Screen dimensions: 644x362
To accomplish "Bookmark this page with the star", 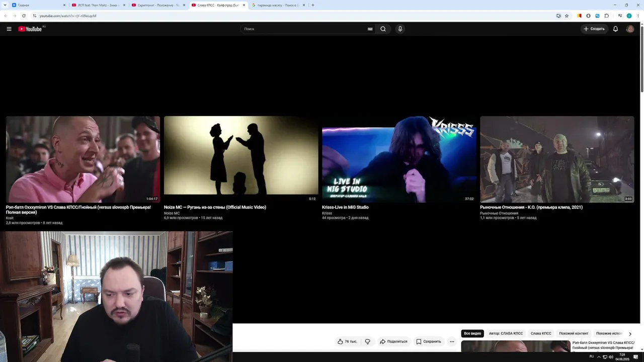I will coord(567,16).
